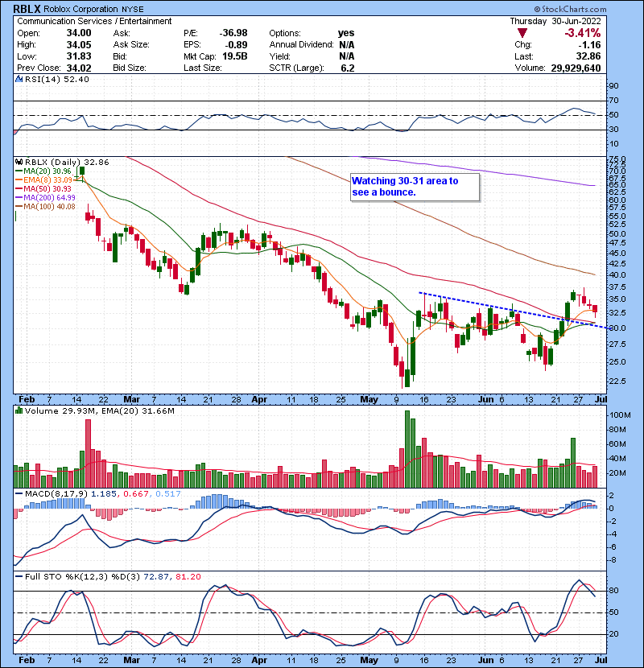Click the Last Size label
This screenshot has width=644, height=668.
[202, 68]
